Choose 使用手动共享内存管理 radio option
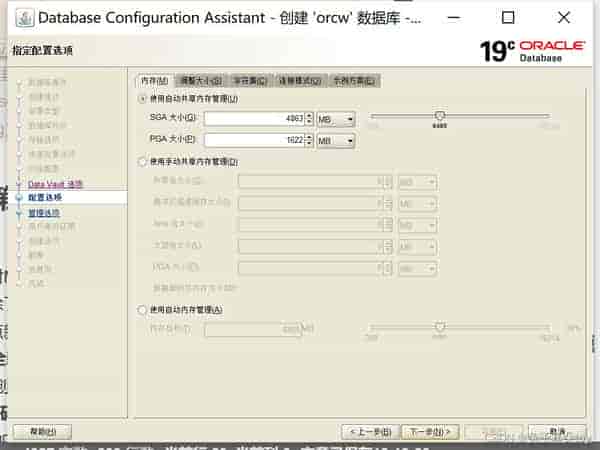Image resolution: width=600 pixels, height=450 pixels. 142,161
